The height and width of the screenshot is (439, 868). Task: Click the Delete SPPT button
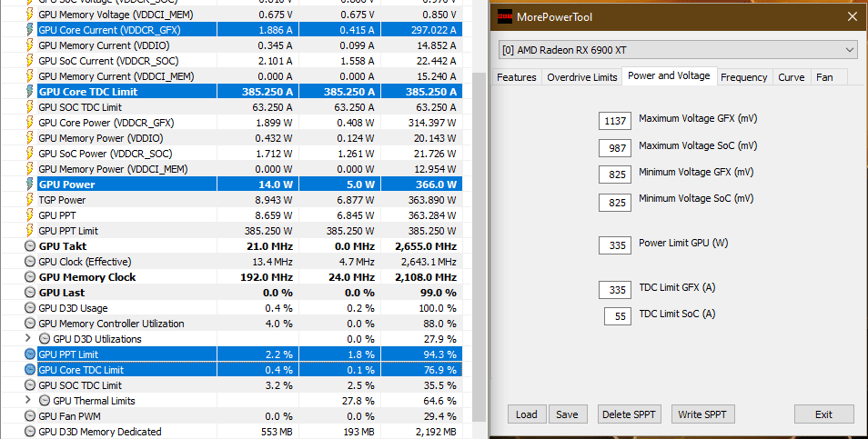pyautogui.click(x=629, y=414)
